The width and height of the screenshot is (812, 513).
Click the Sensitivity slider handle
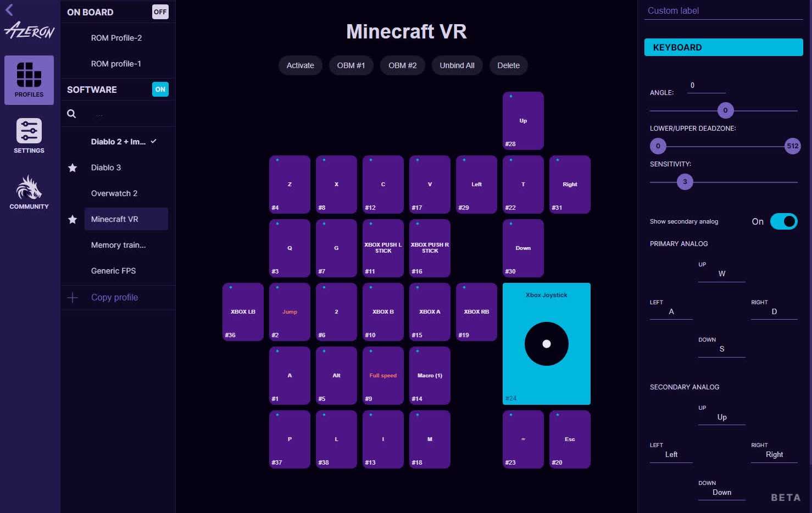tap(685, 182)
